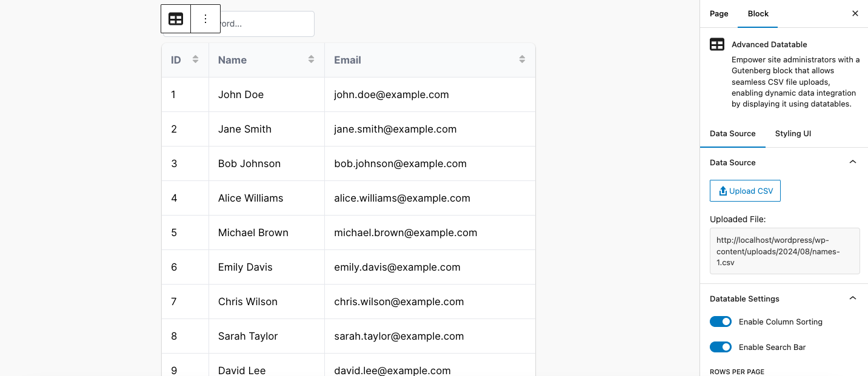Switch to the Styling UI tab
Screen dimensions: 868x376
(x=793, y=134)
